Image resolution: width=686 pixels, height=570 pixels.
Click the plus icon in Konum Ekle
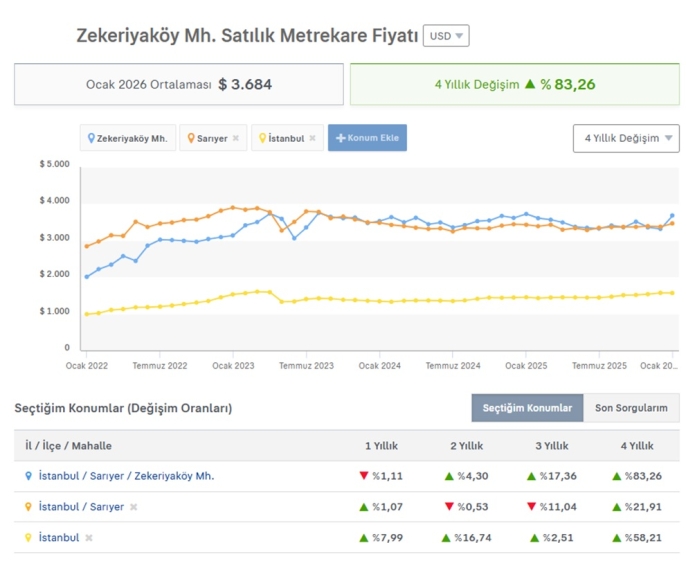pyautogui.click(x=340, y=138)
